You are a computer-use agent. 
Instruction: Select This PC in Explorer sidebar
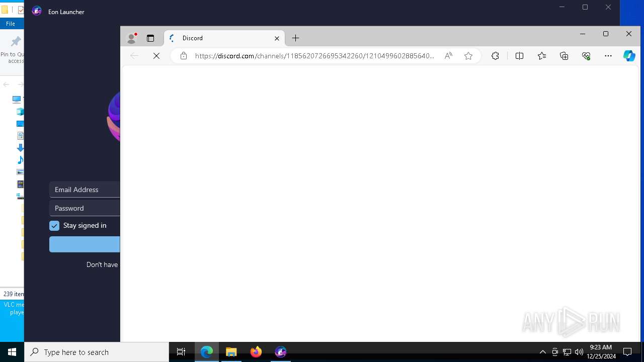click(17, 100)
